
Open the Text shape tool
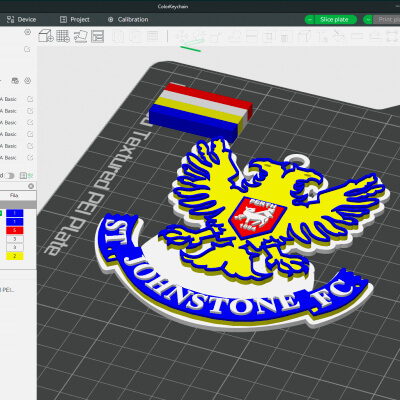point(322,36)
